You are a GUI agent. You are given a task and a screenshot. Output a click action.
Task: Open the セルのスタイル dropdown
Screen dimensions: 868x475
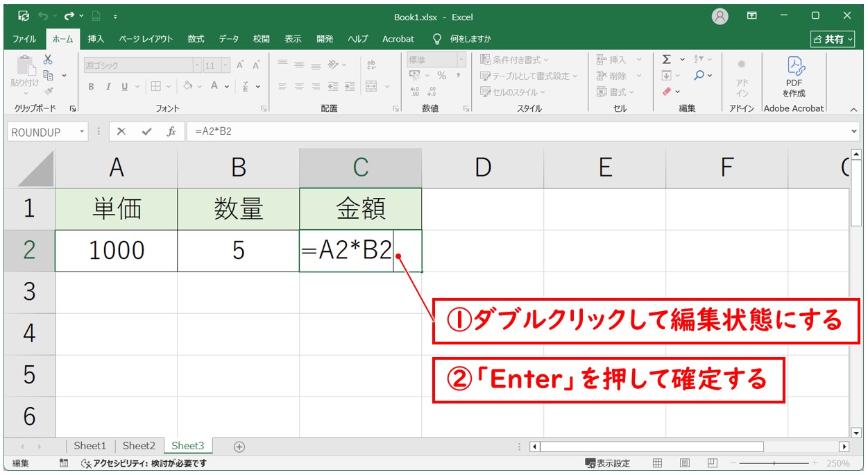[513, 92]
